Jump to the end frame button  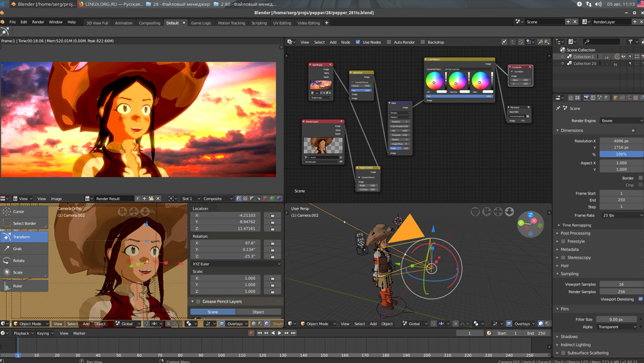tap(293, 333)
